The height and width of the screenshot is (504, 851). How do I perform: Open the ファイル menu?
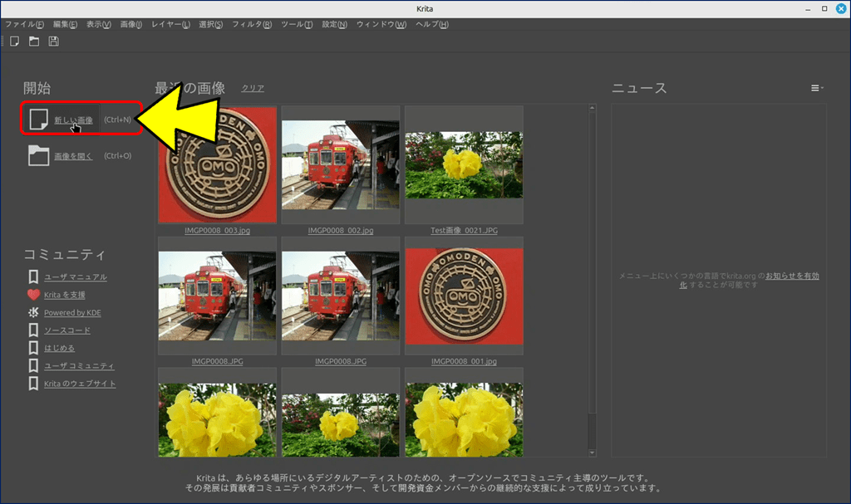[x=25, y=24]
